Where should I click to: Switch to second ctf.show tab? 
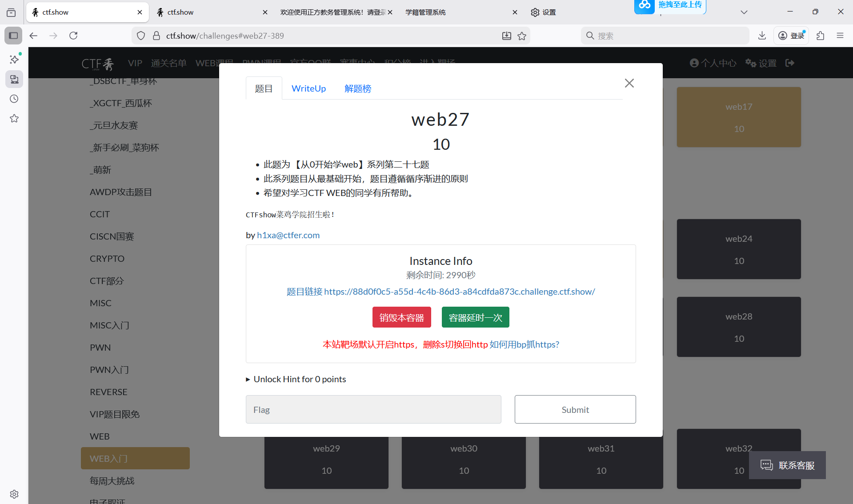coord(212,12)
